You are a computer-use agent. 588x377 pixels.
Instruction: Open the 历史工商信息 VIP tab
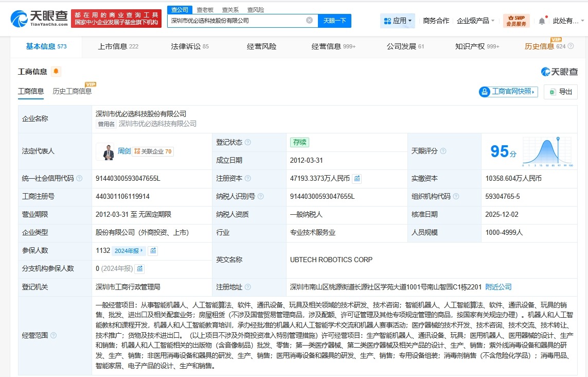pyautogui.click(x=73, y=91)
